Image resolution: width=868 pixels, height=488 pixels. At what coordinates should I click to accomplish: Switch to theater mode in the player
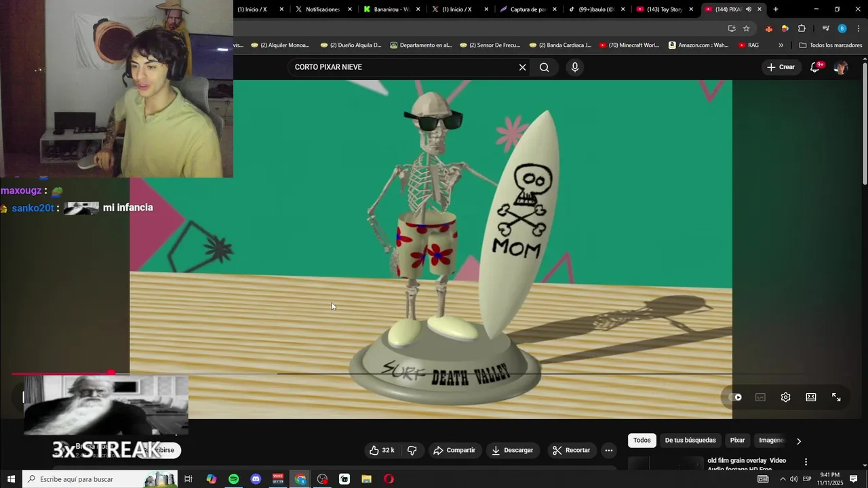point(811,397)
